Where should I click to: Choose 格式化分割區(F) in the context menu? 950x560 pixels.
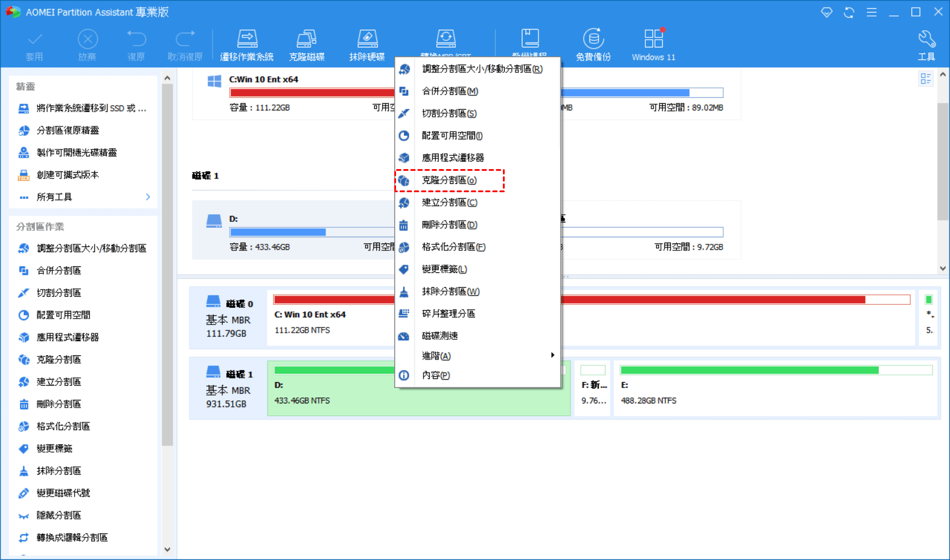(x=478, y=247)
